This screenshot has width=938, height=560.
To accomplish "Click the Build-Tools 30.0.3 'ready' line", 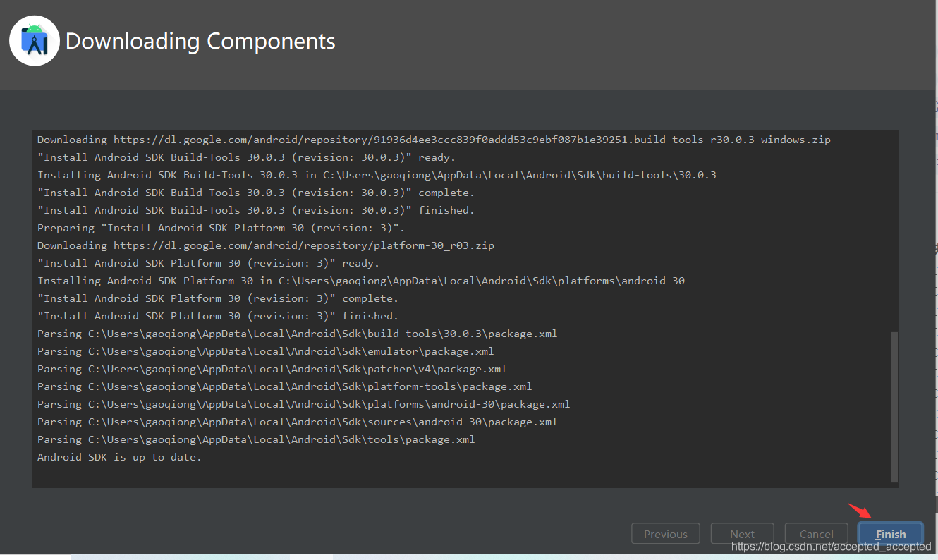I will [x=246, y=157].
